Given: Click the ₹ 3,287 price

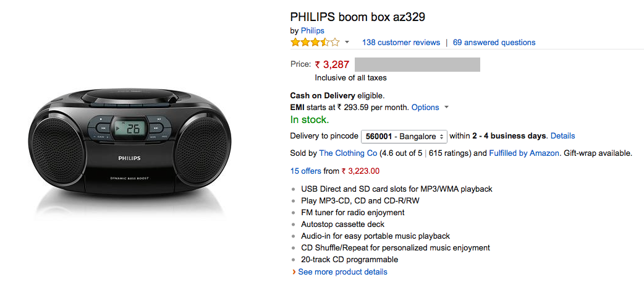Looking at the screenshot, I should tap(333, 64).
